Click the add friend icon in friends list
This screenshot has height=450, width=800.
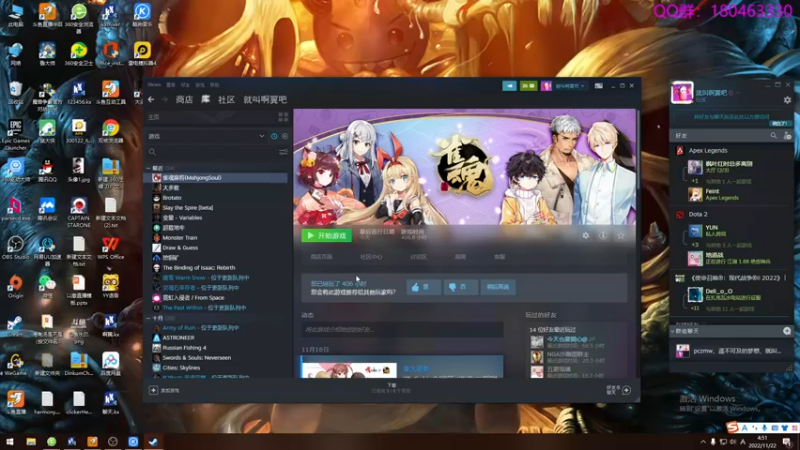point(787,136)
